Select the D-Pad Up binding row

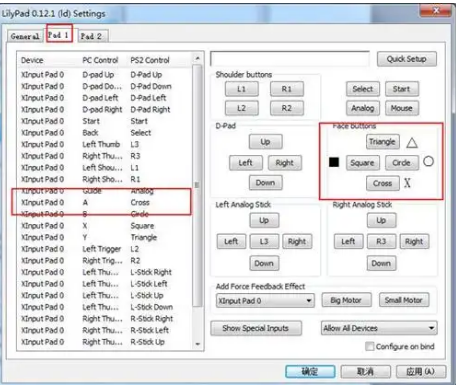coord(105,75)
